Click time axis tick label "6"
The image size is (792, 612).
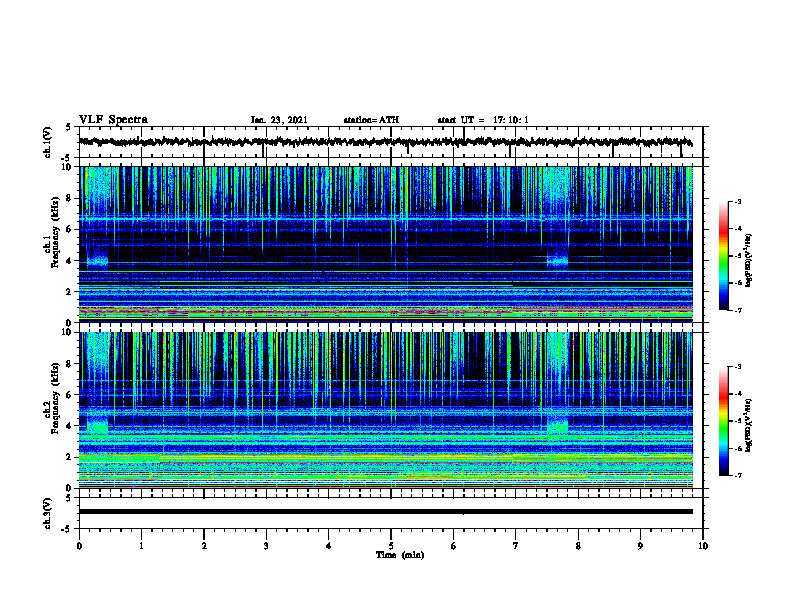tap(454, 546)
